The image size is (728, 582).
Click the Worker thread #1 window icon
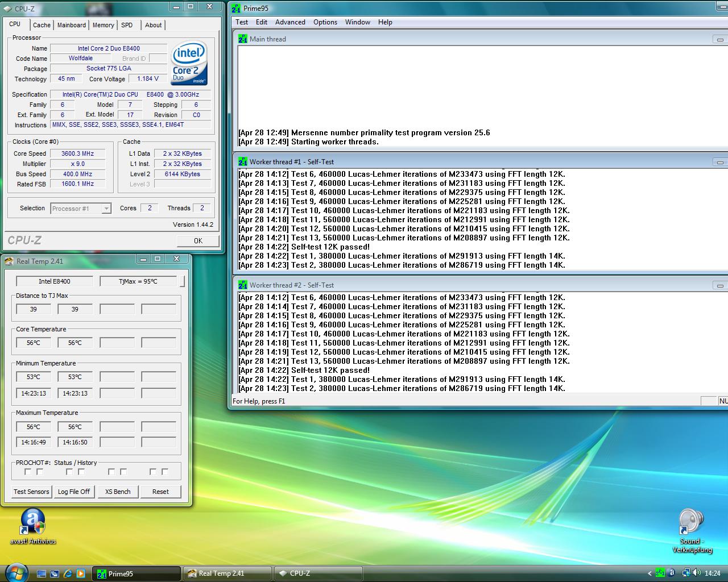[243, 161]
